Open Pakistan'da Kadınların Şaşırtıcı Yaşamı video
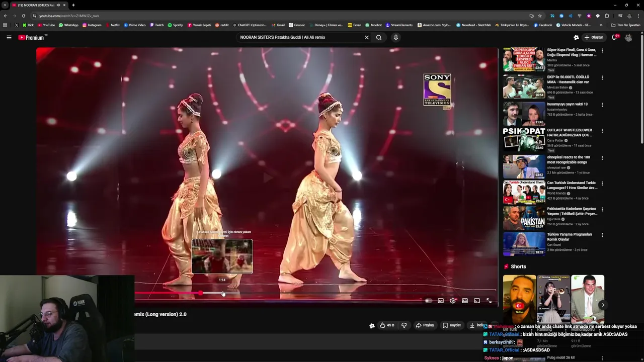Screen dimensions: 644x362 click(x=572, y=211)
